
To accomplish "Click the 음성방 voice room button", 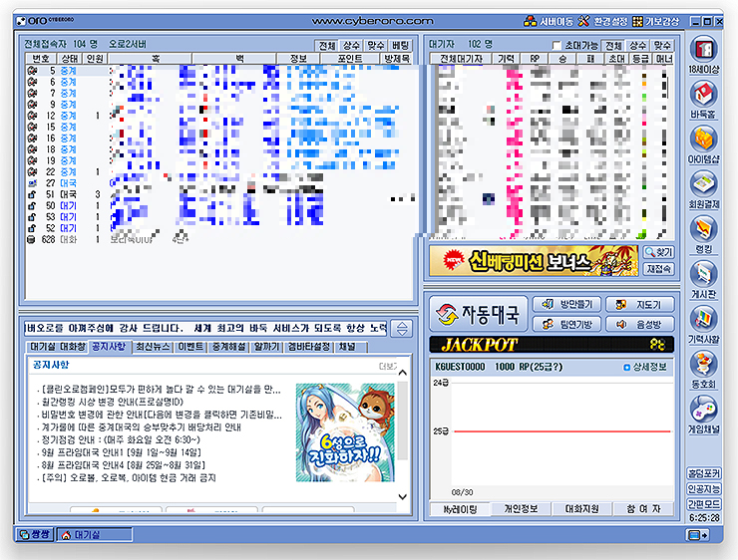I will (640, 324).
